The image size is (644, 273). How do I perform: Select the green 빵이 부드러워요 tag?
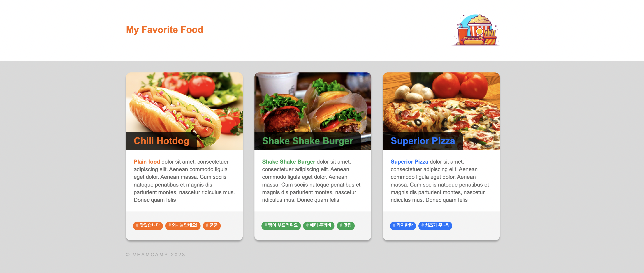click(281, 225)
